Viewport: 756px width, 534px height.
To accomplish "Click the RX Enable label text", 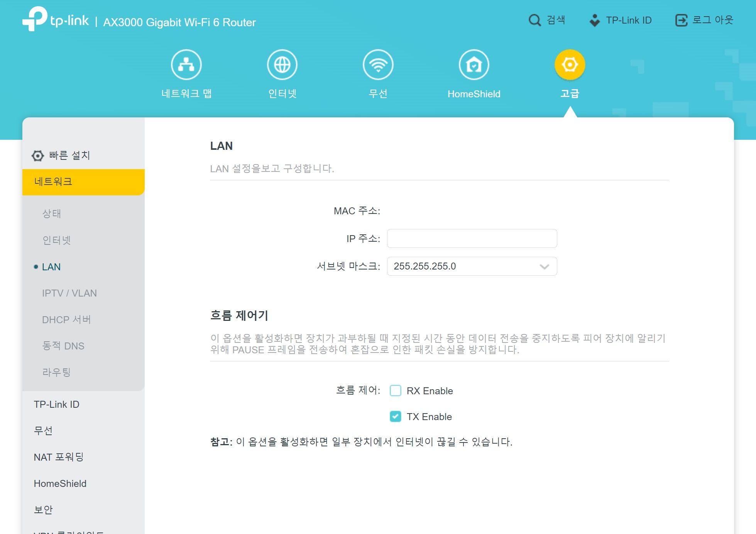I will pyautogui.click(x=430, y=391).
